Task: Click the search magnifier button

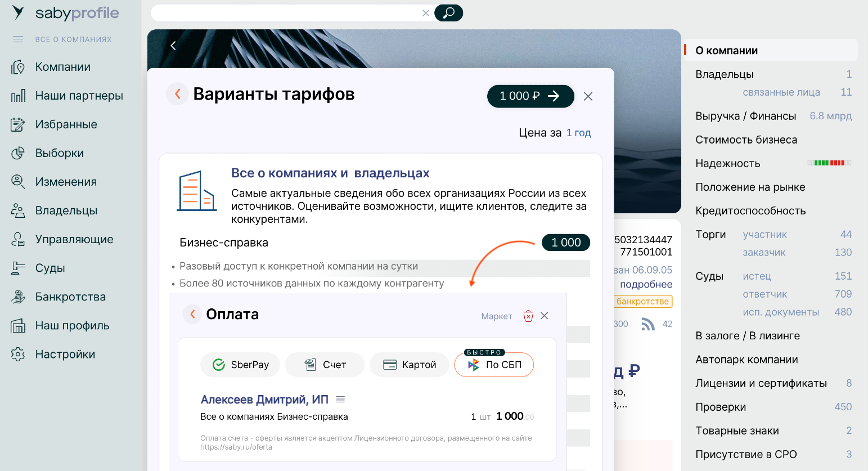Action: tap(448, 13)
